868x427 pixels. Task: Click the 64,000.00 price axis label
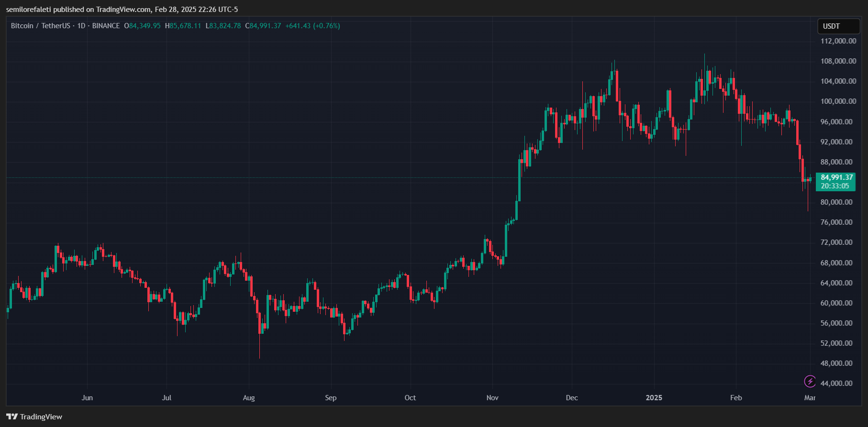[836, 283]
